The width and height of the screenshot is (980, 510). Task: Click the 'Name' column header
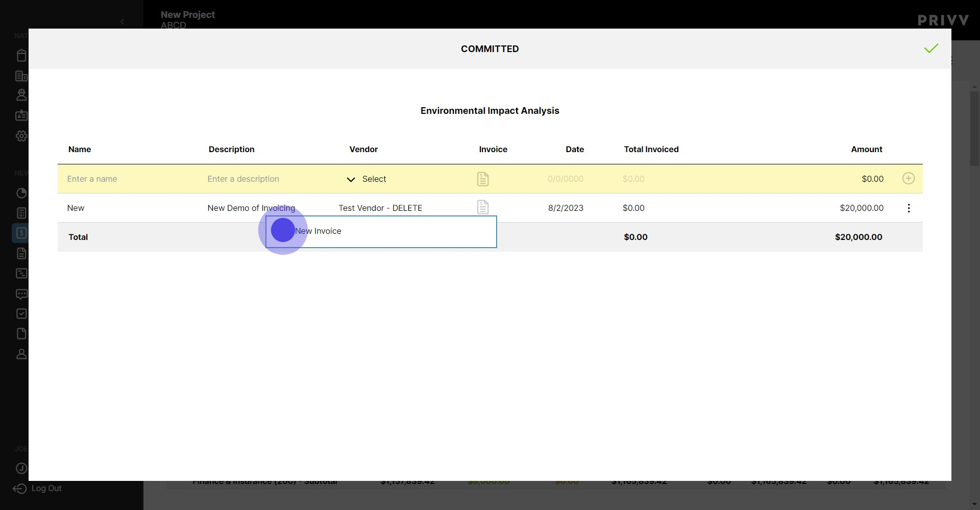pyautogui.click(x=80, y=149)
